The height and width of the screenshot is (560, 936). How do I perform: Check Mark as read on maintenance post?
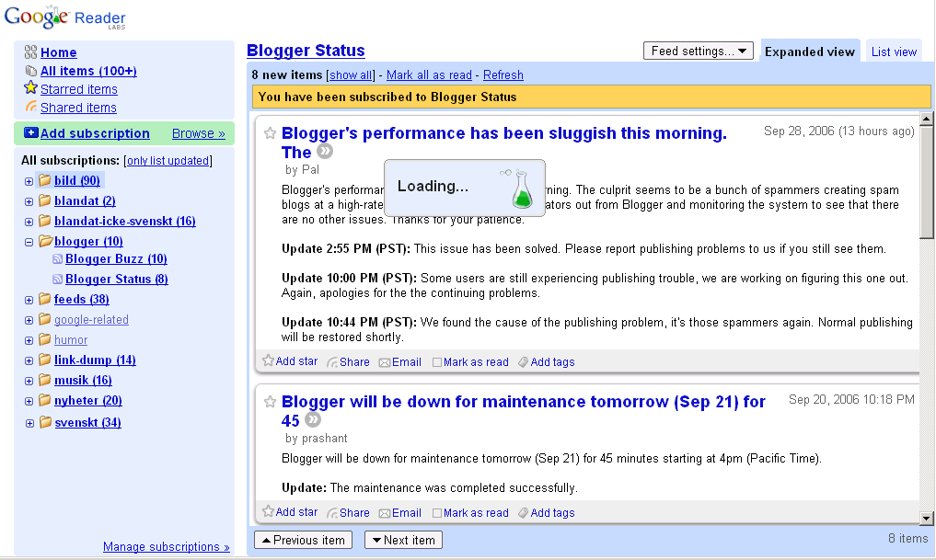pyautogui.click(x=437, y=513)
